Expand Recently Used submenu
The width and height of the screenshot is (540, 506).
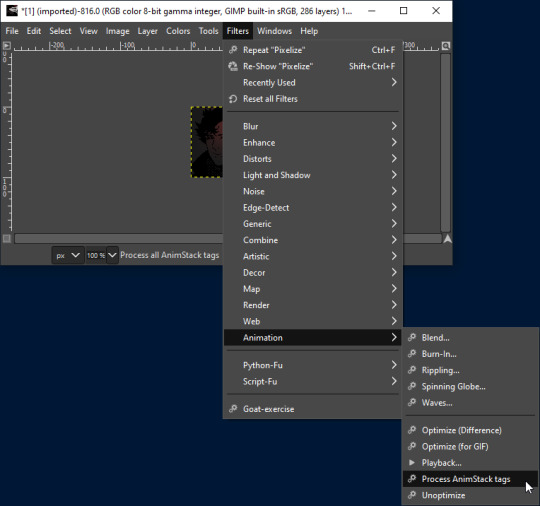312,82
